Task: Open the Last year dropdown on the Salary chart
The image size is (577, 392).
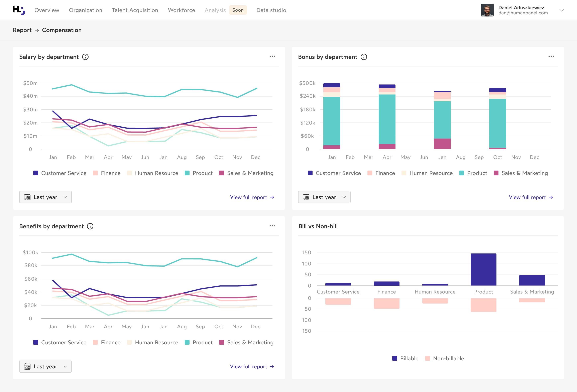Action: point(45,197)
